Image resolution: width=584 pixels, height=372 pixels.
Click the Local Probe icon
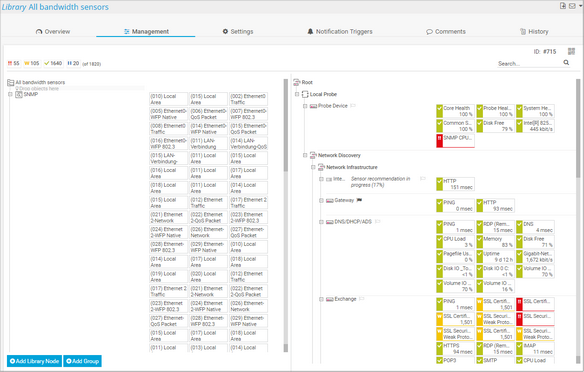click(305, 94)
